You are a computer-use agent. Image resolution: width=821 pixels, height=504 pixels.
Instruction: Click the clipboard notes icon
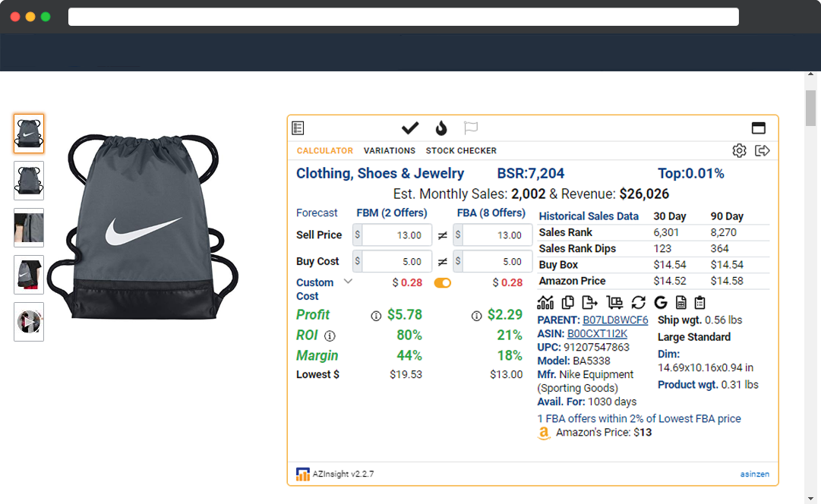[x=700, y=303]
